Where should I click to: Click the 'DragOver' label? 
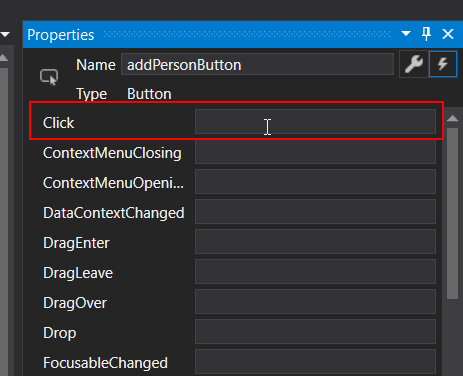point(75,303)
